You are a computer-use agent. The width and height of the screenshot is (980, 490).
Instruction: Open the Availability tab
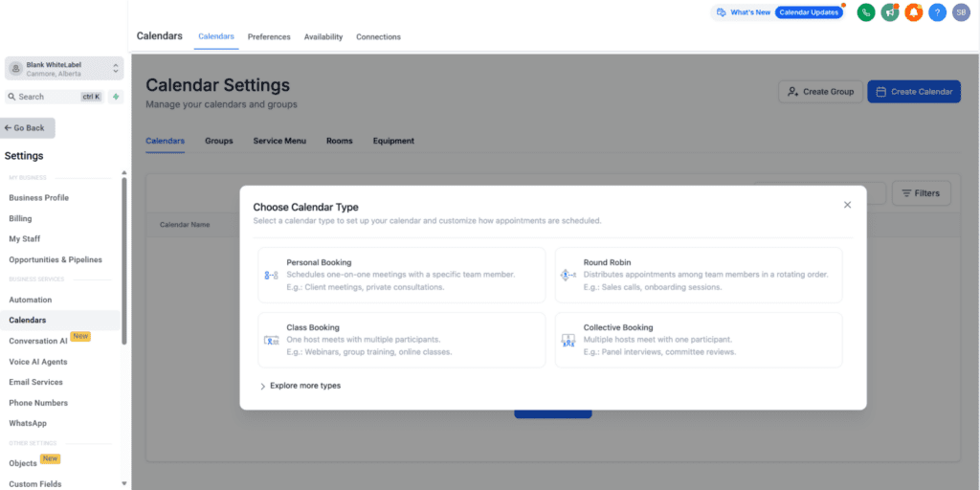point(323,37)
